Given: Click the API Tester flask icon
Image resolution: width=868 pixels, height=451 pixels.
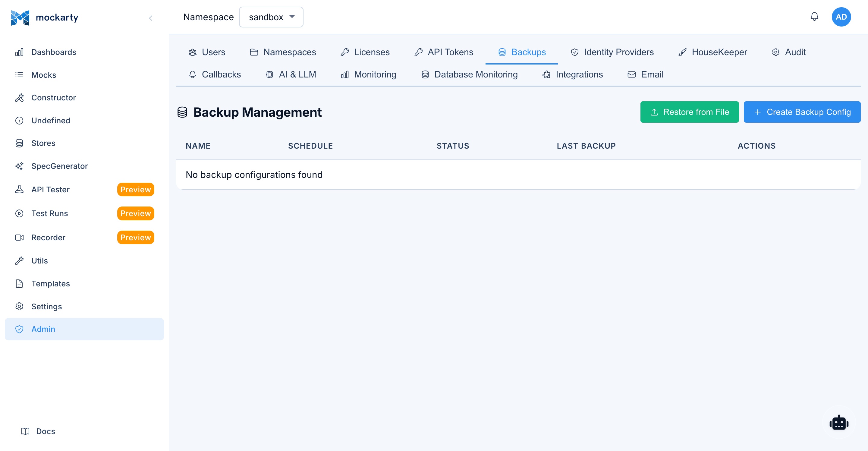Looking at the screenshot, I should pos(19,189).
